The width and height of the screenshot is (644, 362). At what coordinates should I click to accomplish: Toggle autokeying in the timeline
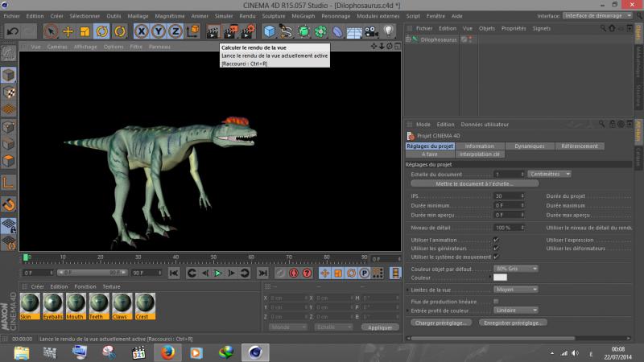[x=294, y=273]
